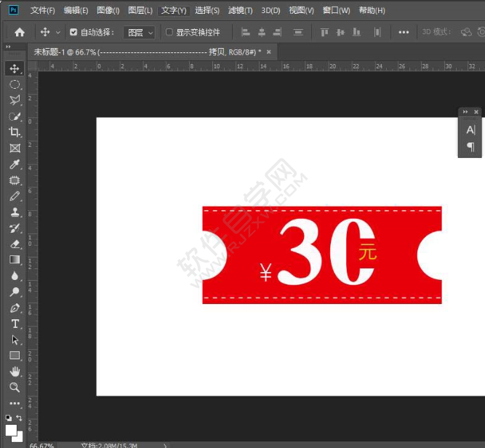
Task: Open the 图像(I) menu
Action: [x=108, y=11]
